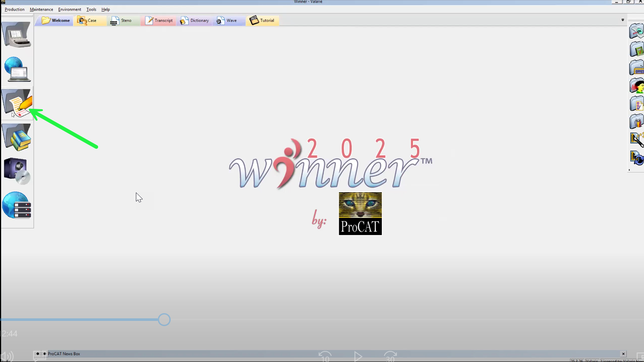Viewport: 644px width, 362px height.
Task: Click the globe with server racks icon
Action: click(x=17, y=205)
